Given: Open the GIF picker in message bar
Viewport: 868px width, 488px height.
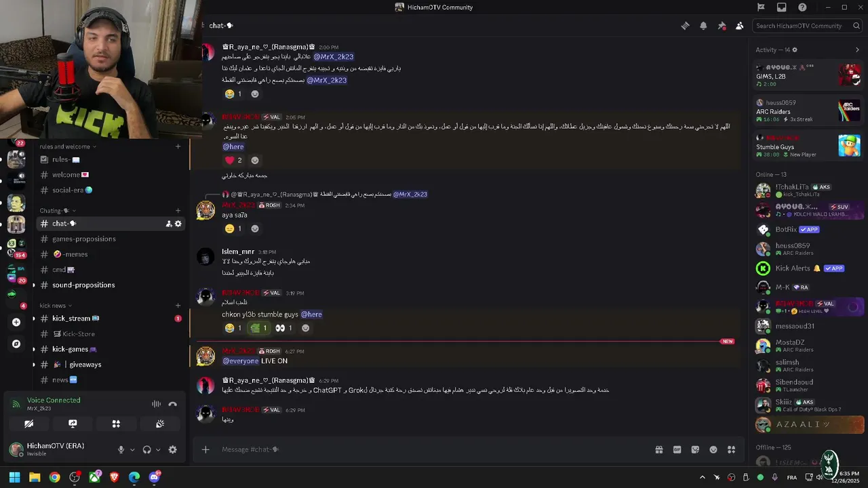Looking at the screenshot, I should tap(677, 449).
